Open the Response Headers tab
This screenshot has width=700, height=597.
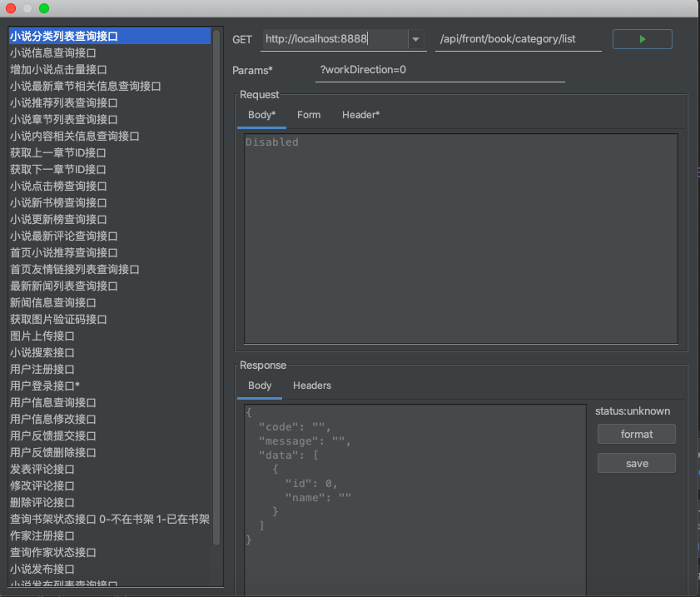312,386
